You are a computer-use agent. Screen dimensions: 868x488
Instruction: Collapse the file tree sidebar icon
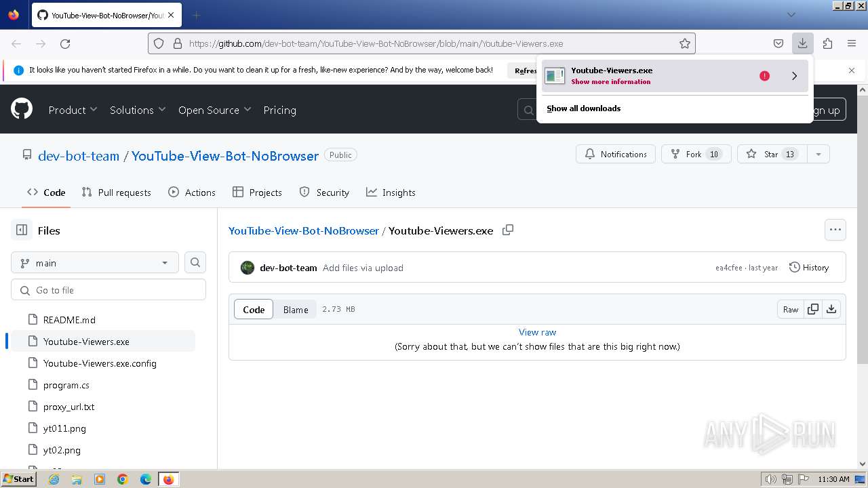[22, 230]
